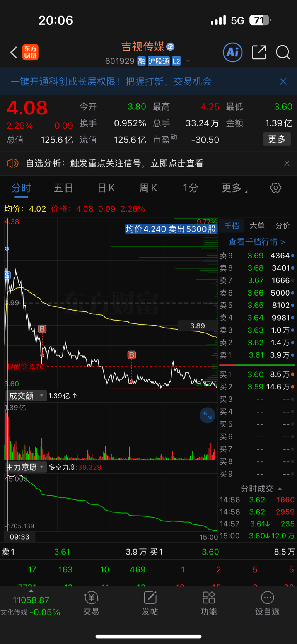Select the 千档 order book tab
Screen dimensions: 297x644
[232, 225]
